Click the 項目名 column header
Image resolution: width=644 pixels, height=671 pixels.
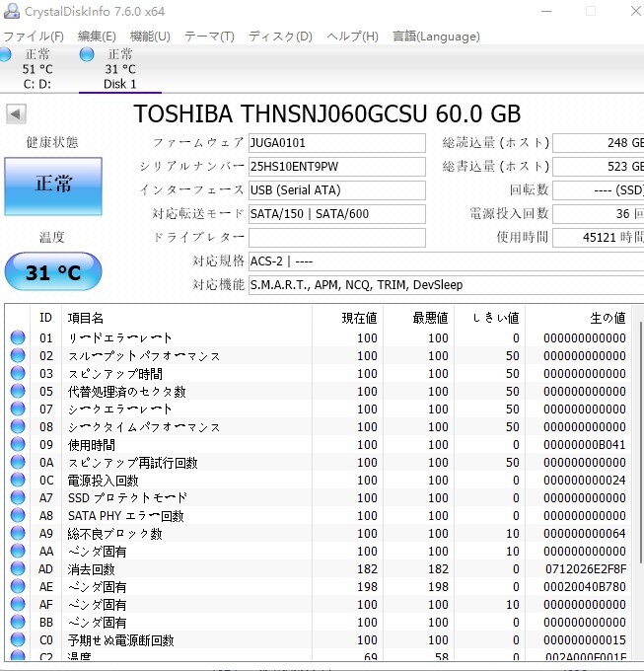tap(186, 318)
